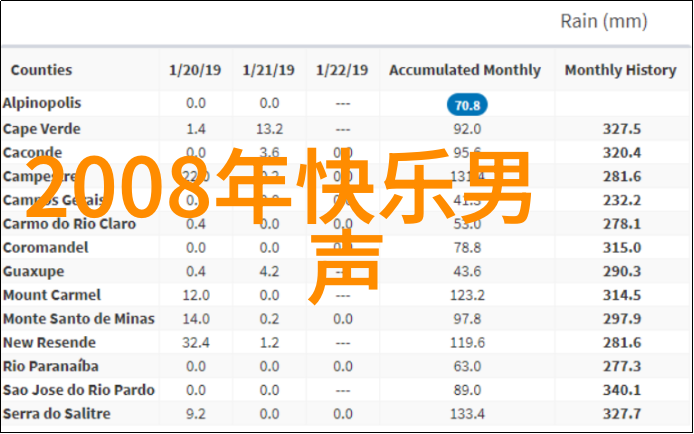Click the 327.7 monthly history value

621,414
